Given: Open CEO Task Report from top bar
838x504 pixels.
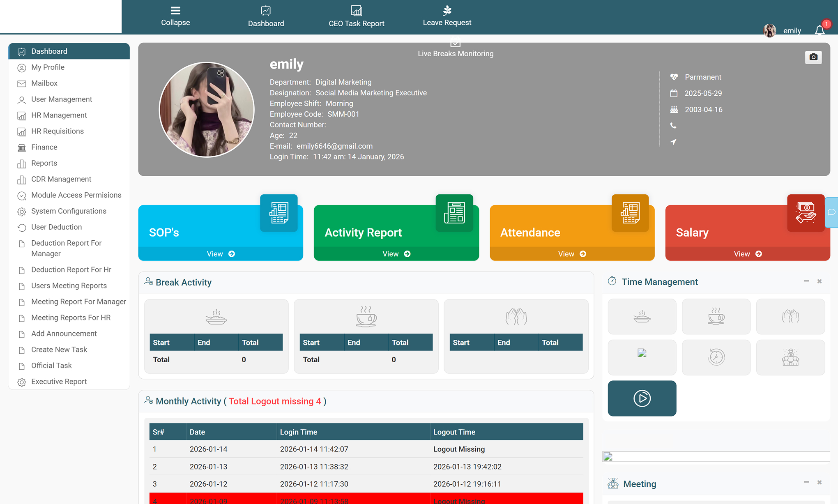Looking at the screenshot, I should [x=356, y=16].
